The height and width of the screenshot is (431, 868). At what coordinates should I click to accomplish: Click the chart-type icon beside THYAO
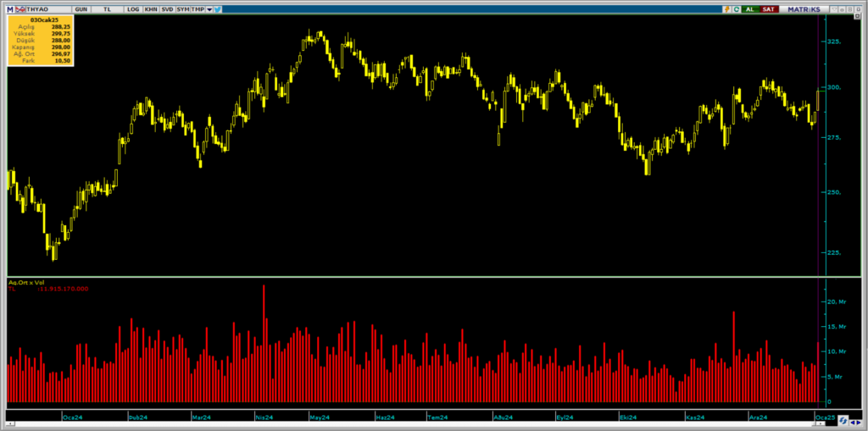click(21, 8)
